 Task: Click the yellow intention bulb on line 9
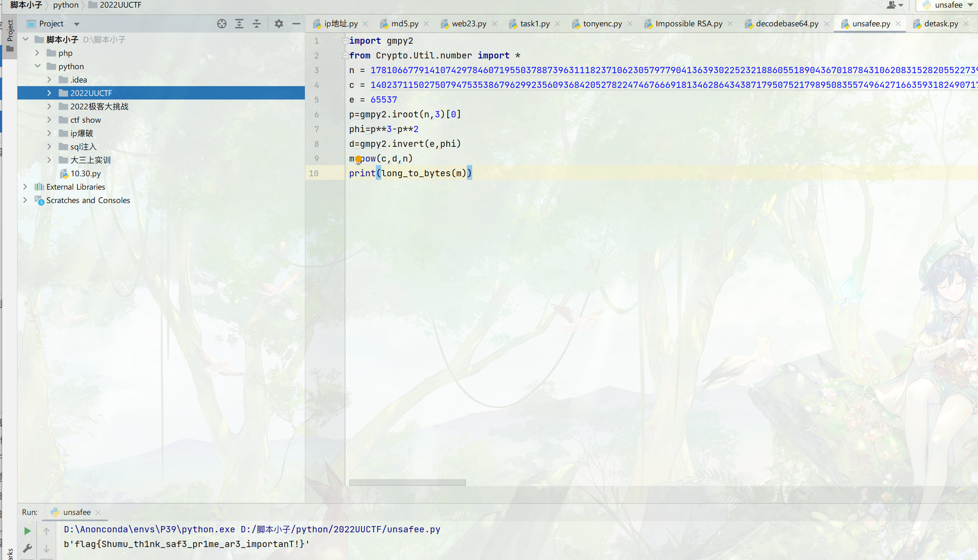(x=358, y=159)
